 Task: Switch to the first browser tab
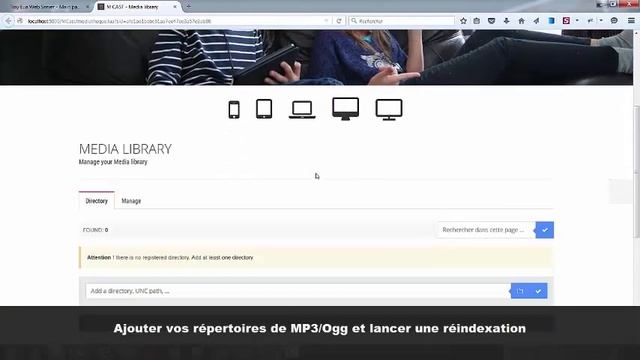pos(46,7)
